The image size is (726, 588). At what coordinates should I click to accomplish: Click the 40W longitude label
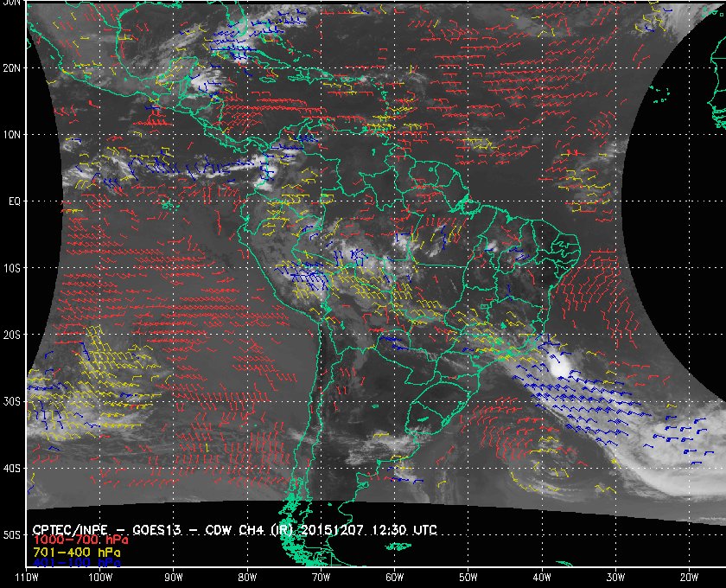[542, 578]
